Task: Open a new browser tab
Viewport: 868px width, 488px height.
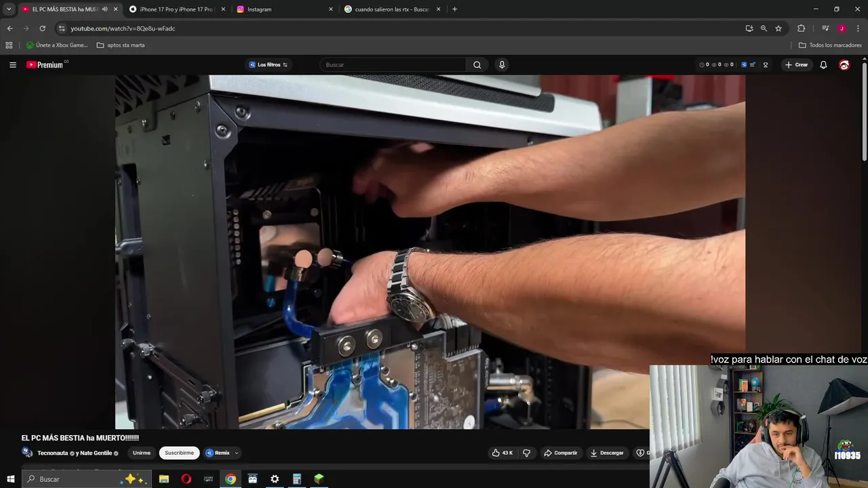Action: point(454,9)
